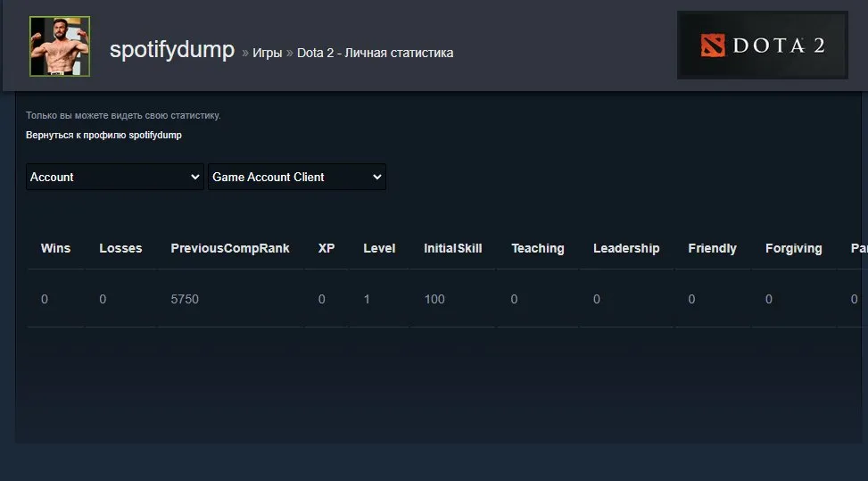Go to the Игры breadcrumb link
The image size is (868, 481).
pyautogui.click(x=268, y=53)
